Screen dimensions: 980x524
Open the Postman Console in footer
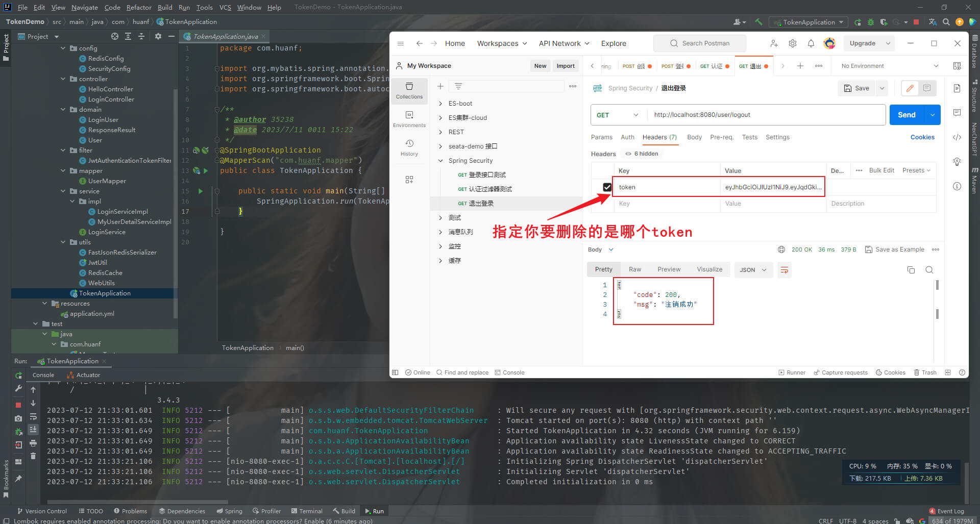point(509,372)
